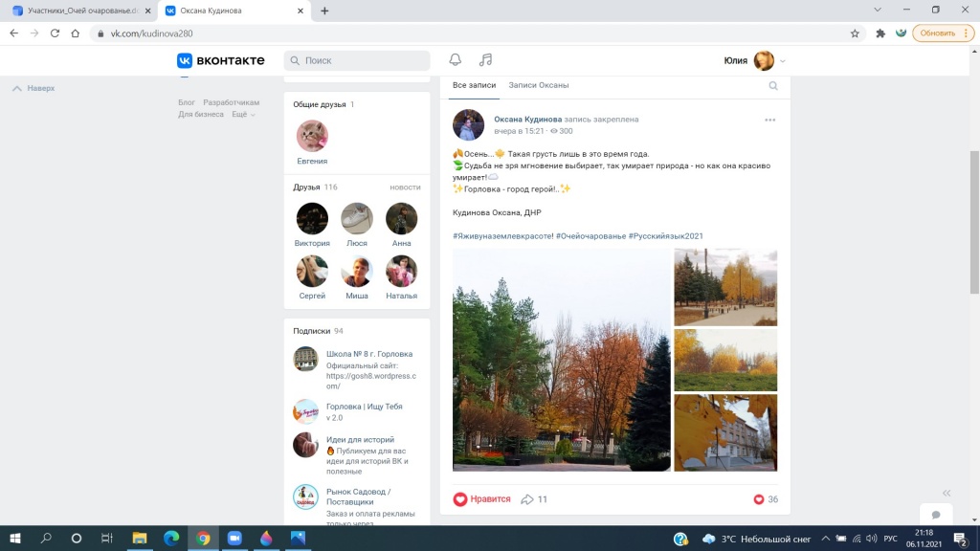Bookmark this page with star icon
Image resolution: width=980 pixels, height=551 pixels.
click(x=855, y=33)
